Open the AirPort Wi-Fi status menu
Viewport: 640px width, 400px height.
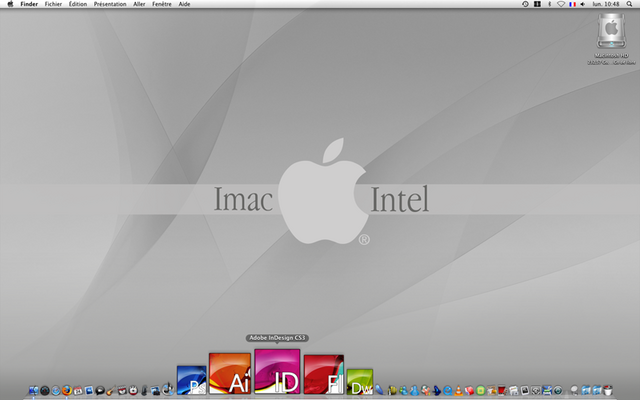click(x=561, y=4)
